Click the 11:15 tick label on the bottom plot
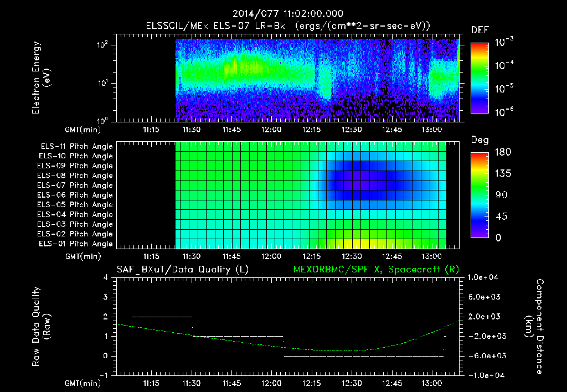Screen dimensions: 567x392 (x=151, y=383)
